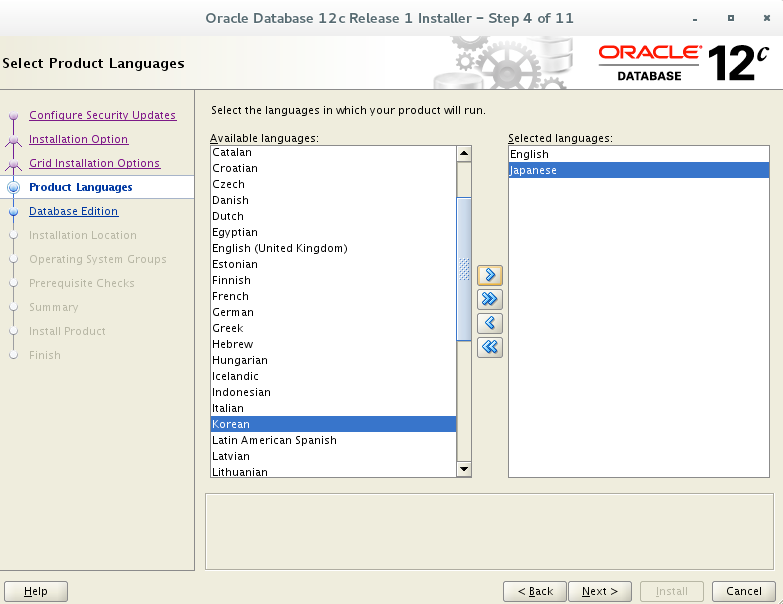Select Italian in Available languages

pyautogui.click(x=333, y=408)
